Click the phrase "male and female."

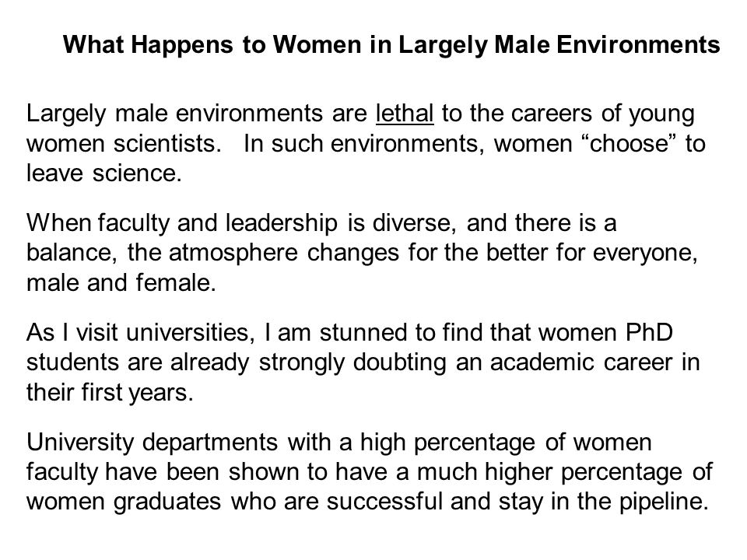121,282
